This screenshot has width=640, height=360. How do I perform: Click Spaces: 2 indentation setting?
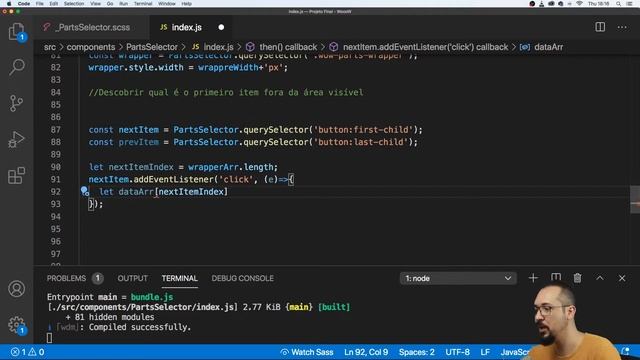click(416, 352)
